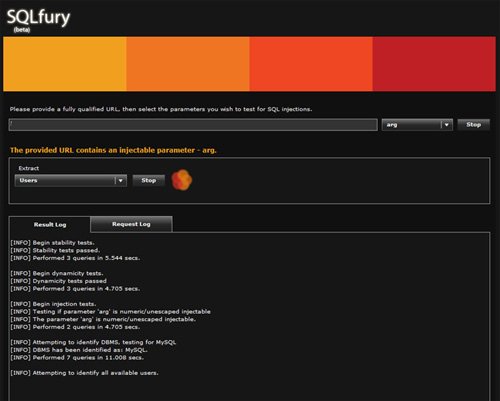Click 'DBMS has been identified as: MySQL.'
Screen dimensions: 500x401
[79, 350]
